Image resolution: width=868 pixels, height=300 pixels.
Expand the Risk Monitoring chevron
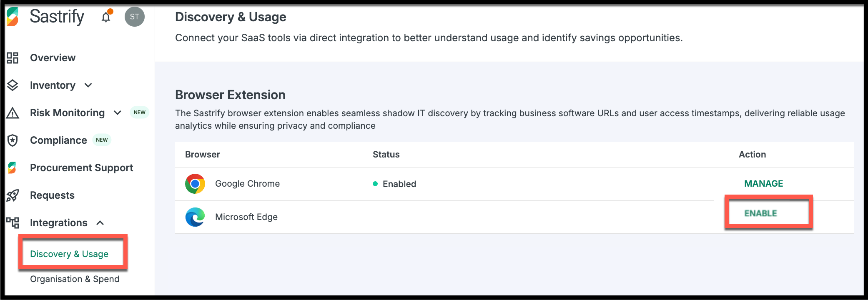coord(118,113)
